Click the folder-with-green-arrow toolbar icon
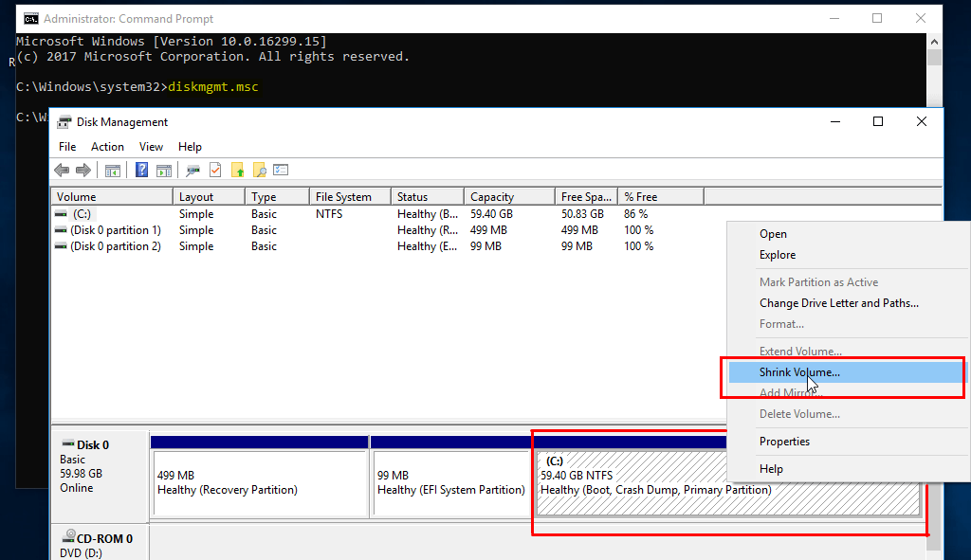This screenshot has height=560, width=971. click(238, 171)
